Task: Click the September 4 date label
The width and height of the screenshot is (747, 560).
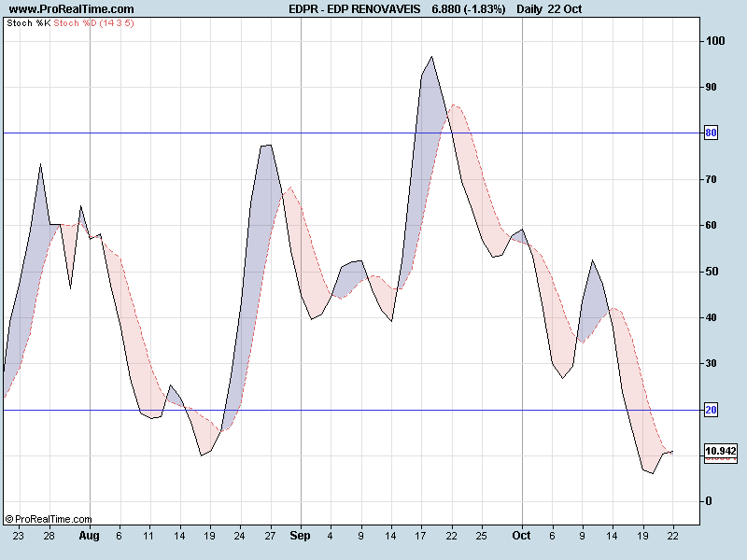Action: tap(331, 536)
